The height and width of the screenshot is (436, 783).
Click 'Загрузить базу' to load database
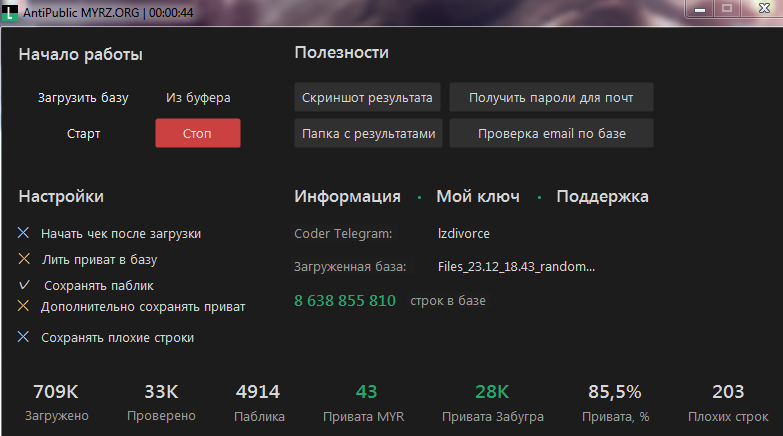click(x=83, y=98)
